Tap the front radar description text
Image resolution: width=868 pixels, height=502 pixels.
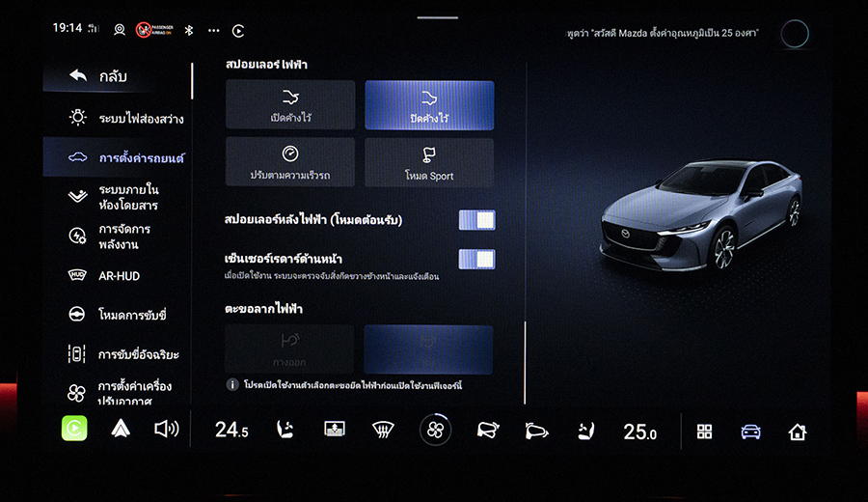[332, 276]
